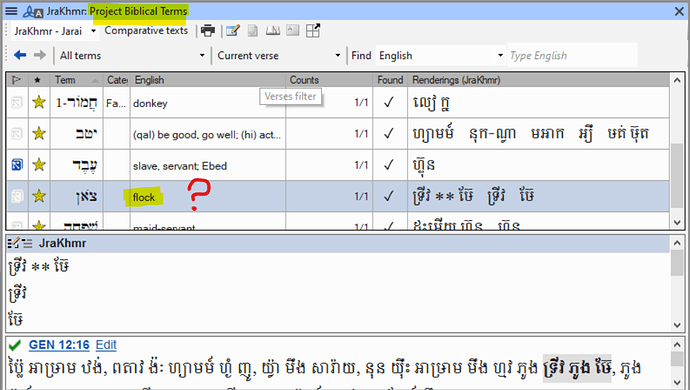Sort by the Category column header
Image resolution: width=690 pixels, height=390 pixels.
[117, 80]
